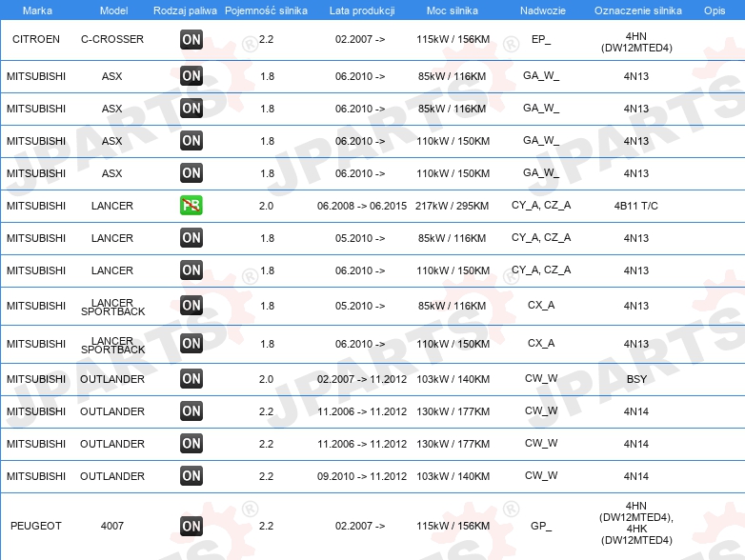Click the 4B11 T/C engine code
745x560 pixels.
tap(636, 206)
